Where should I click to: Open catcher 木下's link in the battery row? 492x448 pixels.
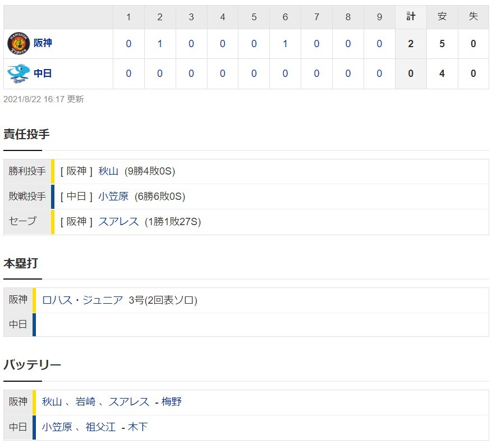pos(137,427)
